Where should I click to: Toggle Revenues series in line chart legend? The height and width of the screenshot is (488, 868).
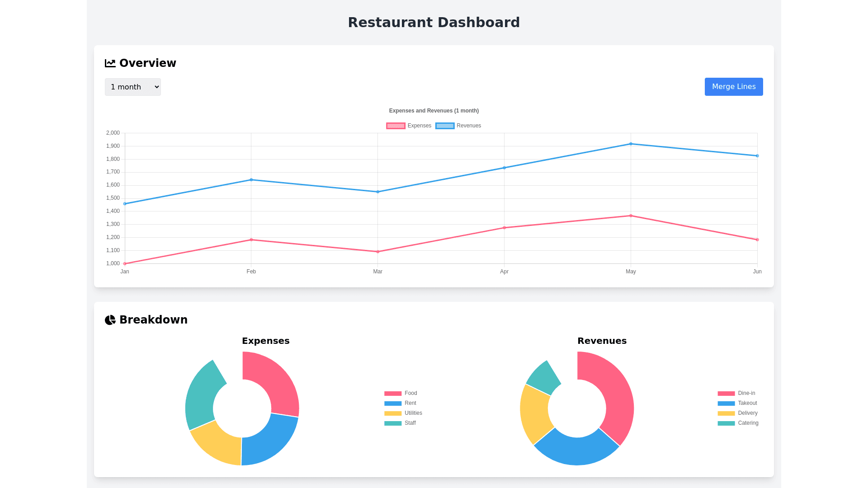pyautogui.click(x=458, y=126)
